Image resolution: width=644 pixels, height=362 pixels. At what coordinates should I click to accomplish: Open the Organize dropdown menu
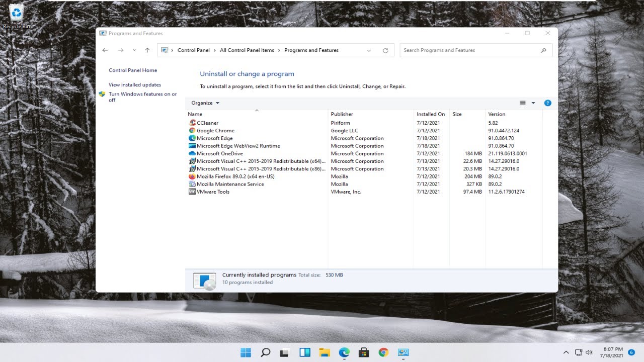(205, 103)
